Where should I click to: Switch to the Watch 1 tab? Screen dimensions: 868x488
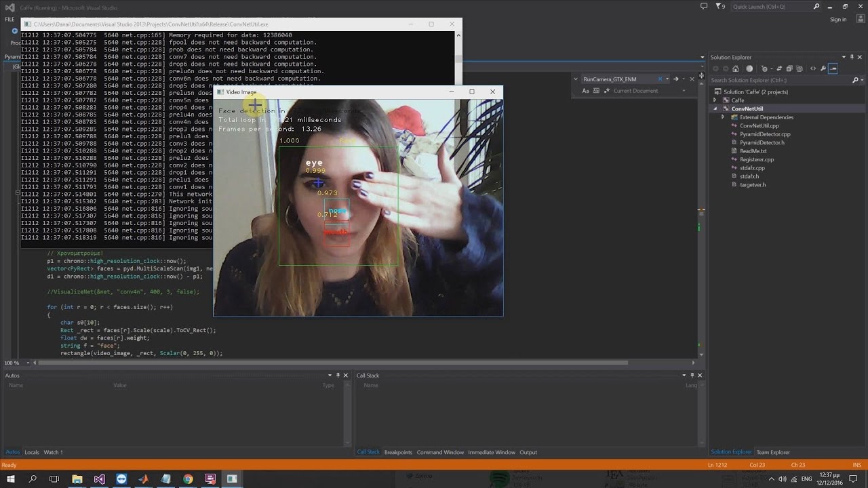coord(53,452)
